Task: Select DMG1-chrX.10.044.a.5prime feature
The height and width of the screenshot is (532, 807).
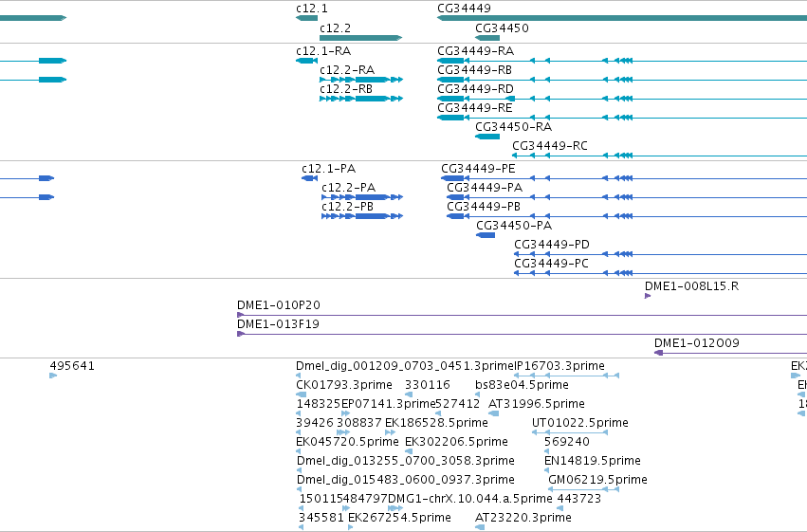Action: 395,509
